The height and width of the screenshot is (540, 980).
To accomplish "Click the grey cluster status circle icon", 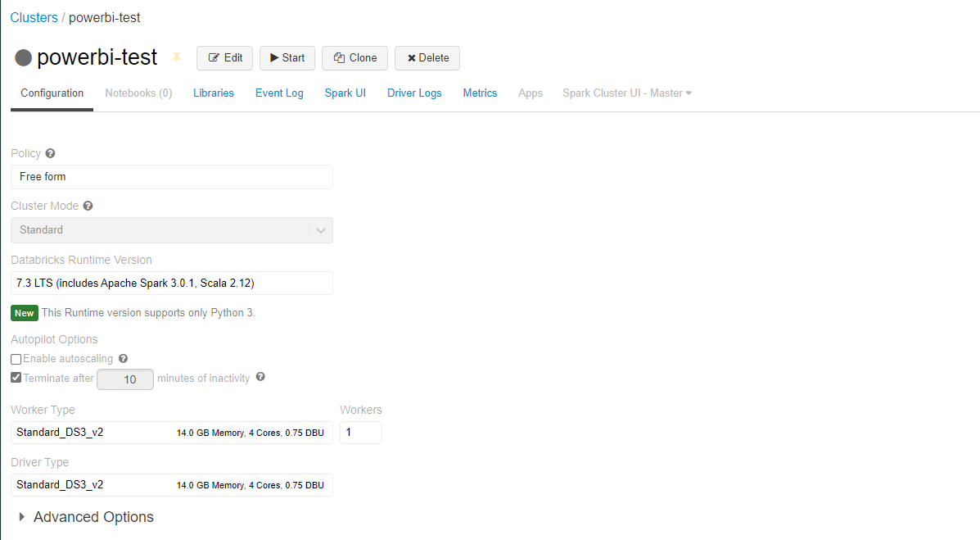I will coord(23,57).
